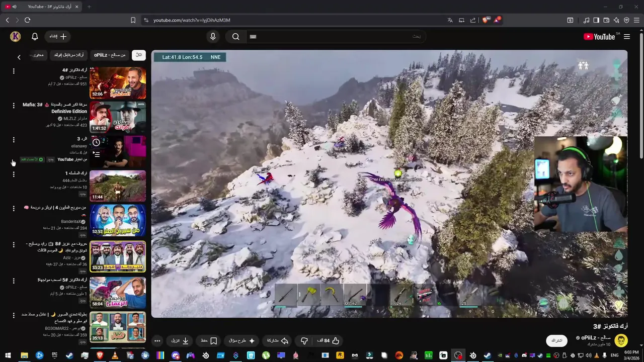The image size is (644, 362).
Task: Open options menu for the 11:44 video
Action: tap(14, 174)
